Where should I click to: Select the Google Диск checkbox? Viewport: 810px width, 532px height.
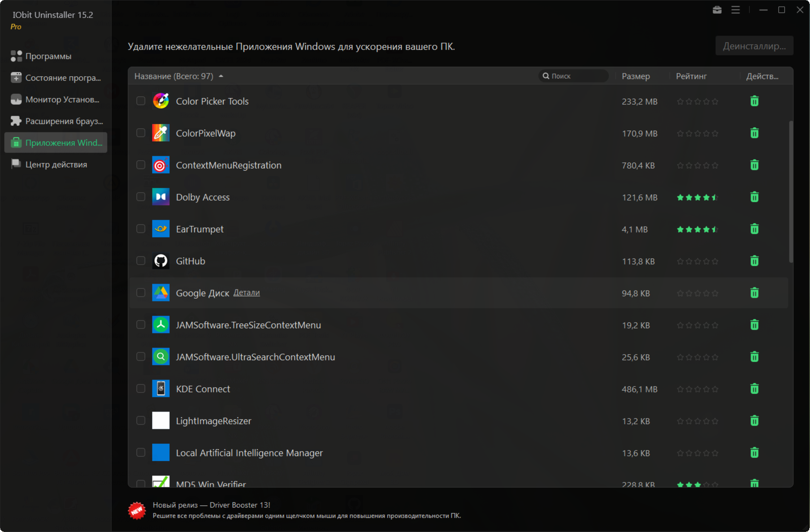pyautogui.click(x=141, y=293)
